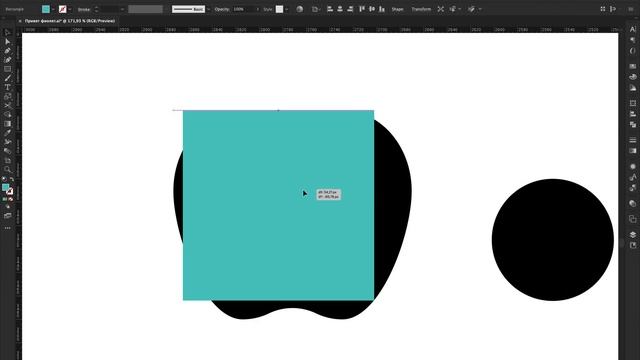Expand the Opacity value arrow

[257, 9]
